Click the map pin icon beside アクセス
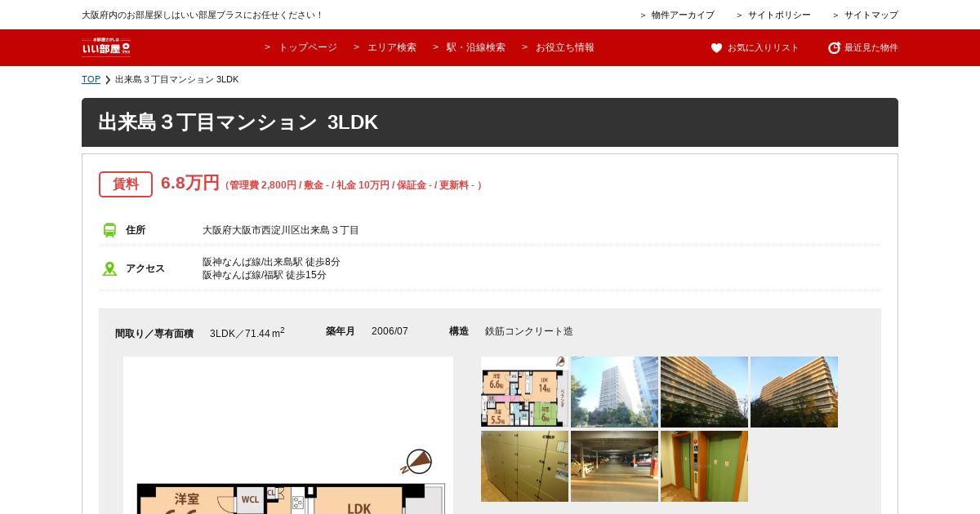The height and width of the screenshot is (514, 980). (109, 268)
